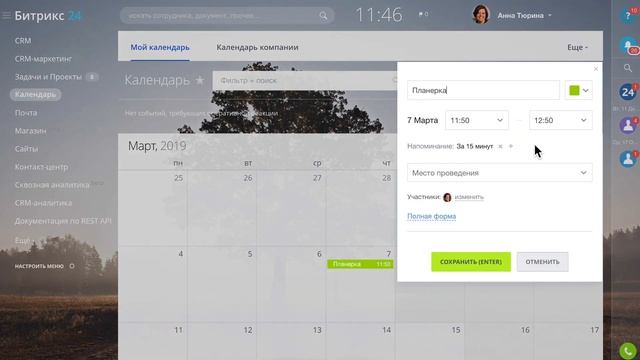
Task: Click the search icon in right sidebar
Action: click(628, 68)
